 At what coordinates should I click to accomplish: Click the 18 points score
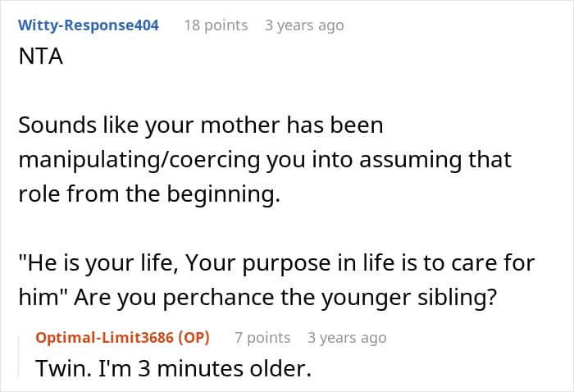click(216, 25)
